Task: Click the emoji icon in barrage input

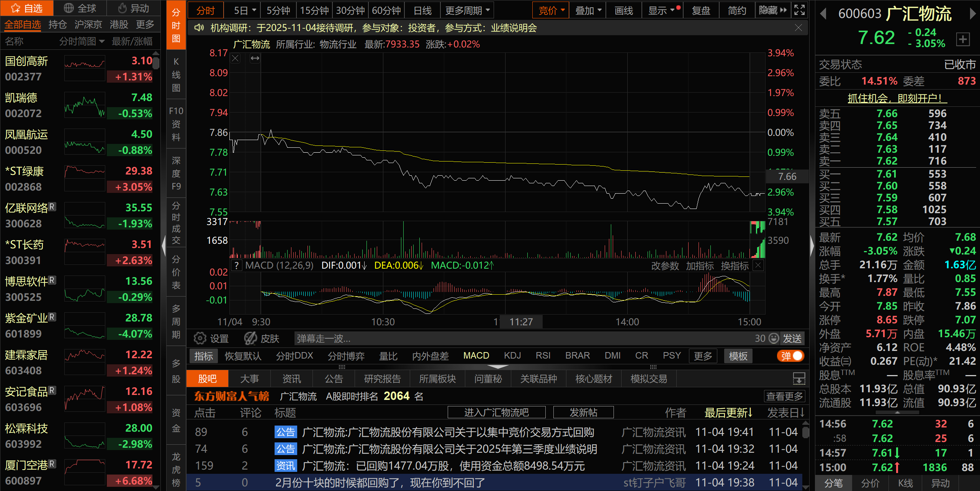Action: [774, 338]
